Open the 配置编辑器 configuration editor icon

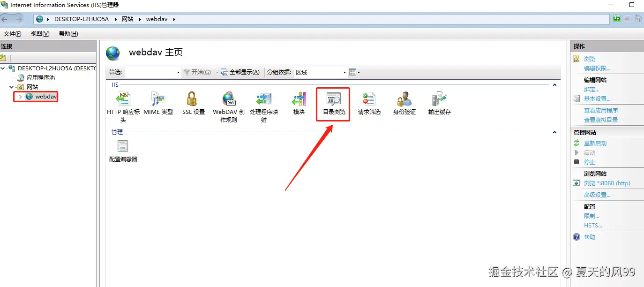pyautogui.click(x=123, y=151)
